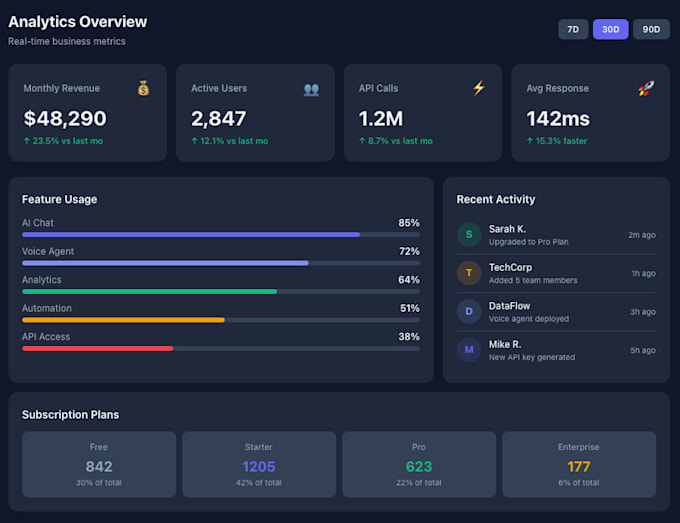Click the 64% Analytics percentage
The width and height of the screenshot is (680, 523).
click(x=409, y=280)
